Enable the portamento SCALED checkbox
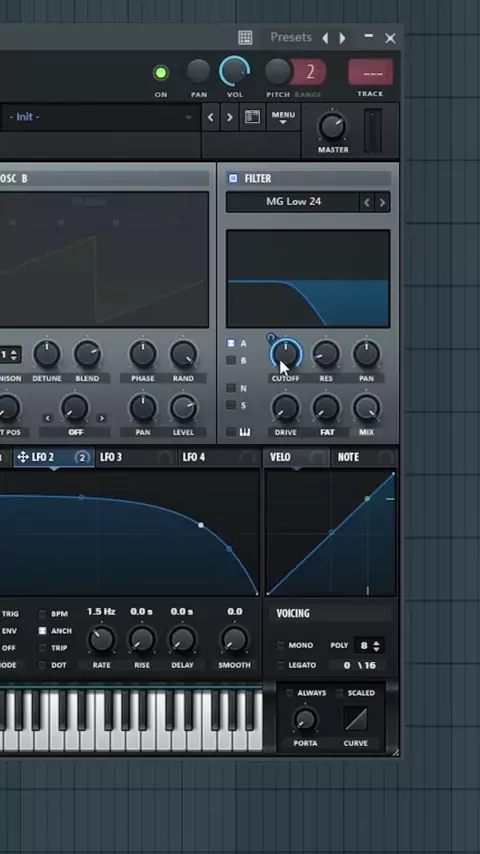 [339, 693]
